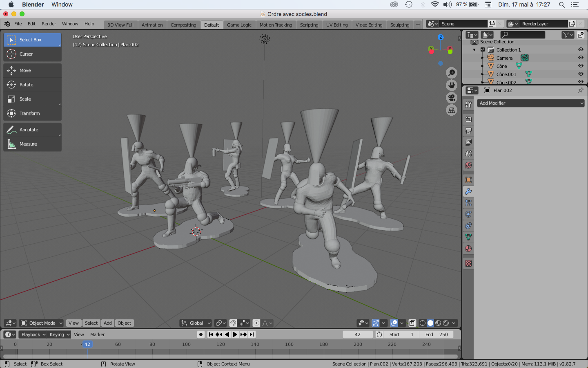Click the timeline frame 42 marker
This screenshot has width=588, height=368.
click(x=87, y=344)
